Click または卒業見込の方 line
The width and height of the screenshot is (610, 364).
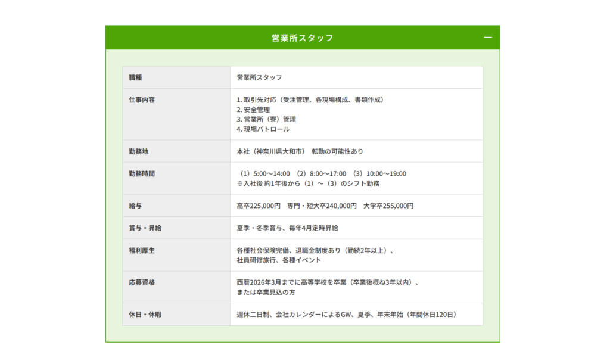[266, 292]
